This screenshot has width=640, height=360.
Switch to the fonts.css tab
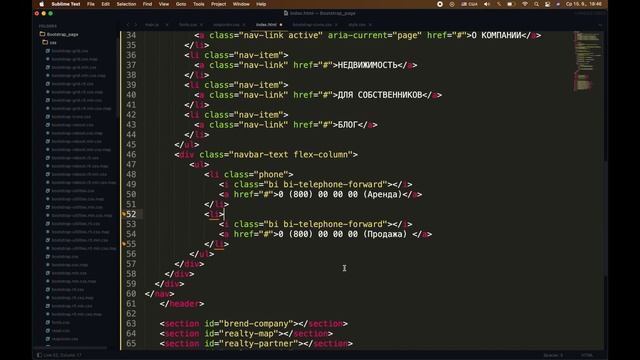point(188,25)
